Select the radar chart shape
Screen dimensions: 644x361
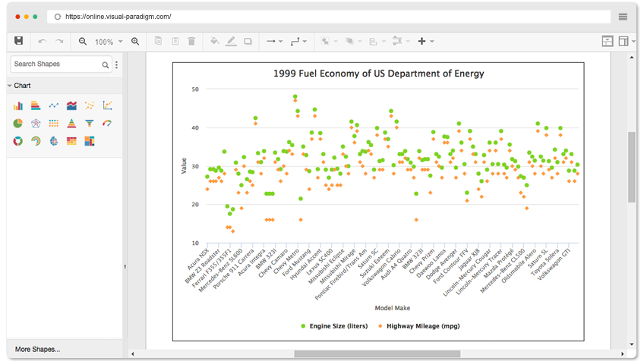click(x=36, y=124)
